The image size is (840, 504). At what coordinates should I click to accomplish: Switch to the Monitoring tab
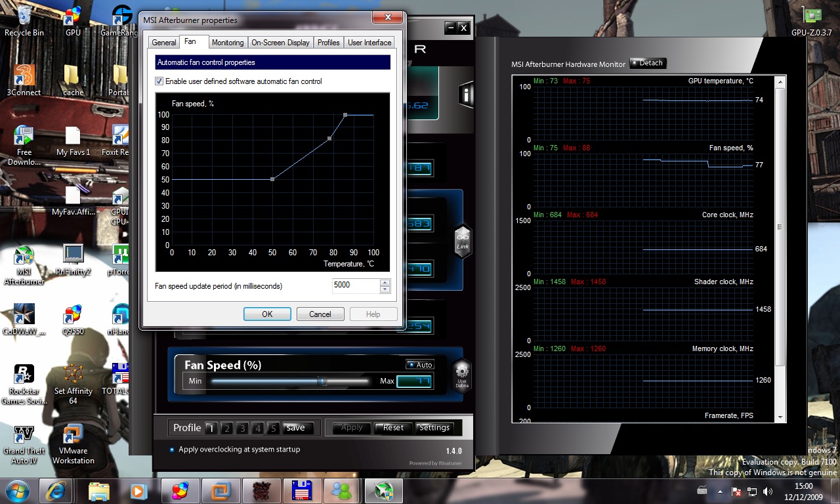tap(228, 43)
